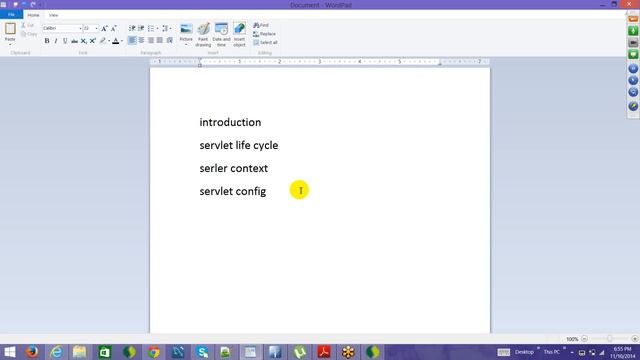Open the Windows Start button
This screenshot has height=360, width=640.
[9, 352]
